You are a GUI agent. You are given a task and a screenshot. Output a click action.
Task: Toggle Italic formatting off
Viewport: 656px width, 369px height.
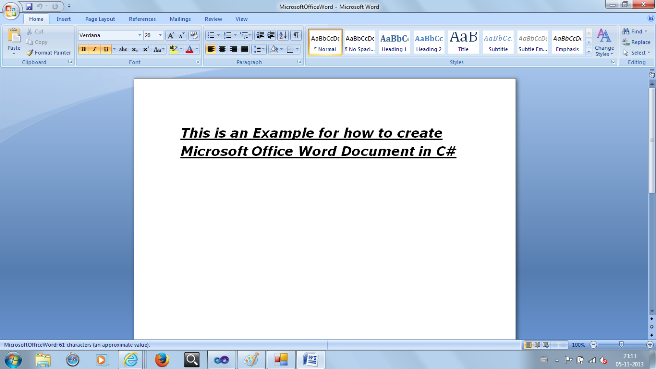point(95,49)
